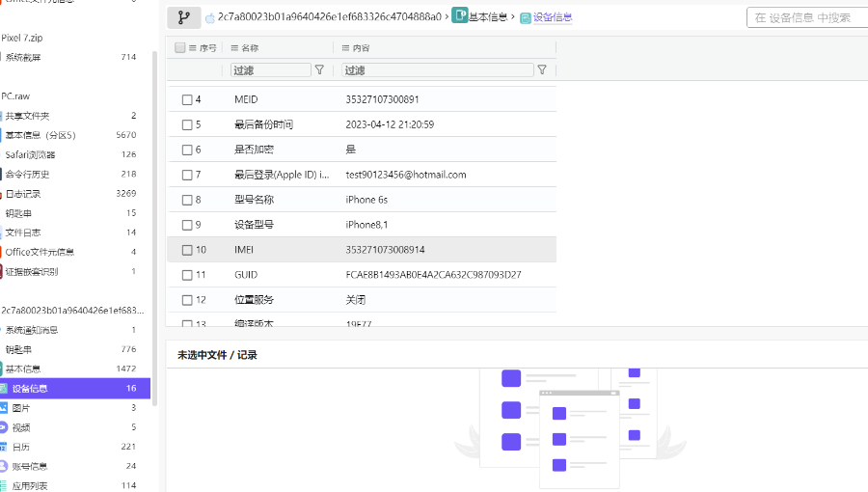Click the 序号 column header

(x=208, y=48)
